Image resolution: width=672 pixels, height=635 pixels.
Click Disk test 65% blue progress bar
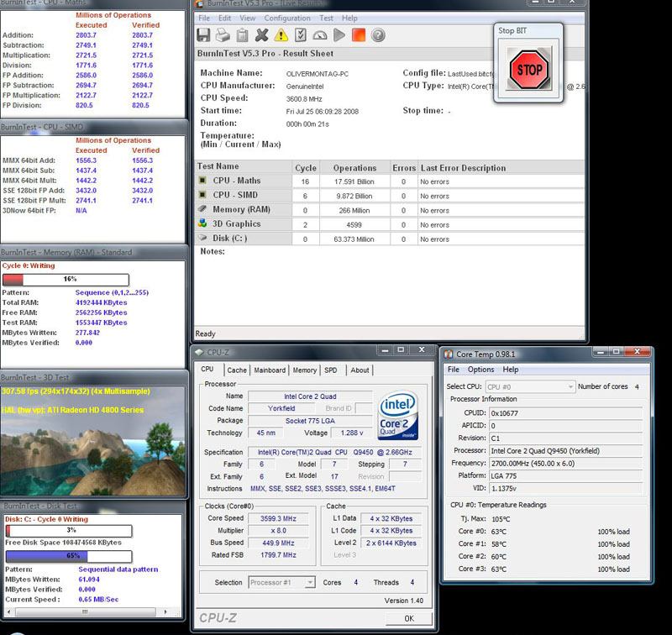[x=69, y=556]
